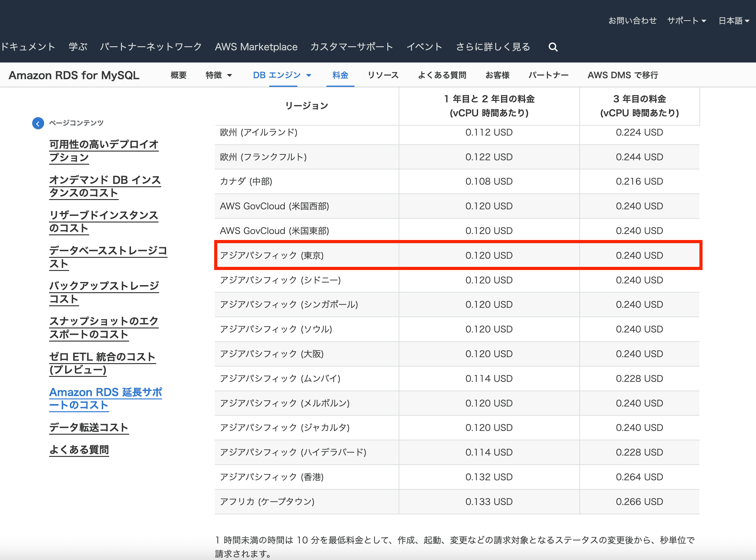Screen dimensions: 756x560
Task: Select the アジアパシフィック (ジャカルタ) row label
Action: pos(285,427)
